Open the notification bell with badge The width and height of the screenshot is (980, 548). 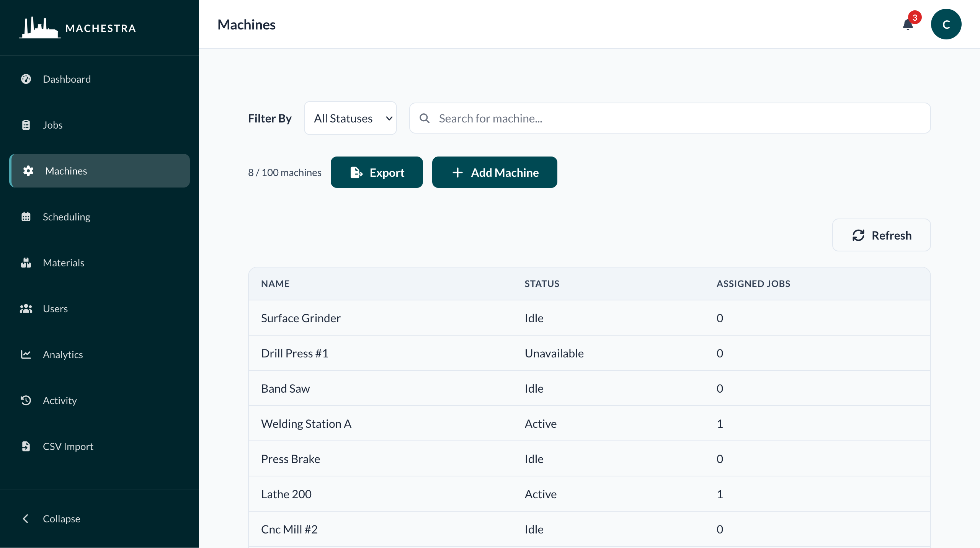(x=908, y=24)
